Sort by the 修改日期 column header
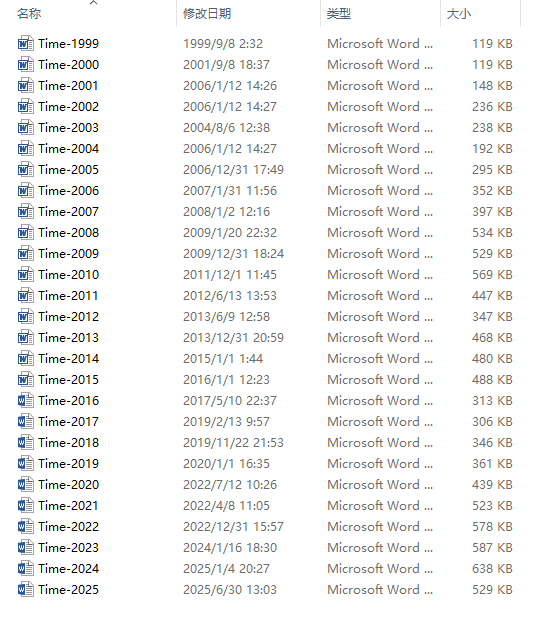 point(207,14)
